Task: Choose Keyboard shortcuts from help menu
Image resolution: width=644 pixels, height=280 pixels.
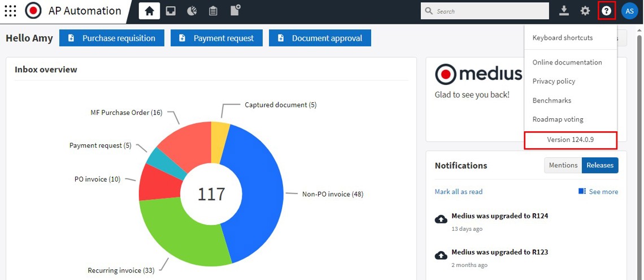Action: click(x=562, y=38)
